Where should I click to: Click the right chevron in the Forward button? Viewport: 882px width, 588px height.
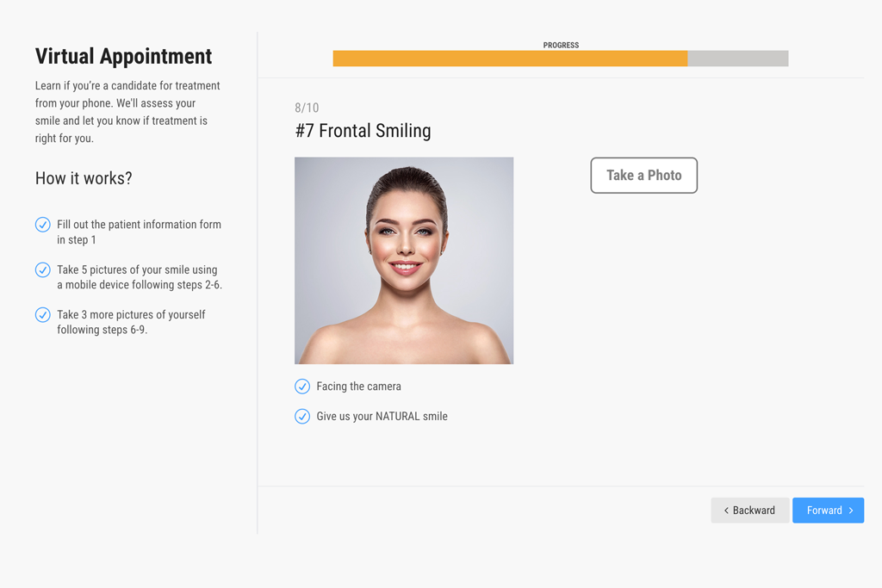click(x=851, y=511)
